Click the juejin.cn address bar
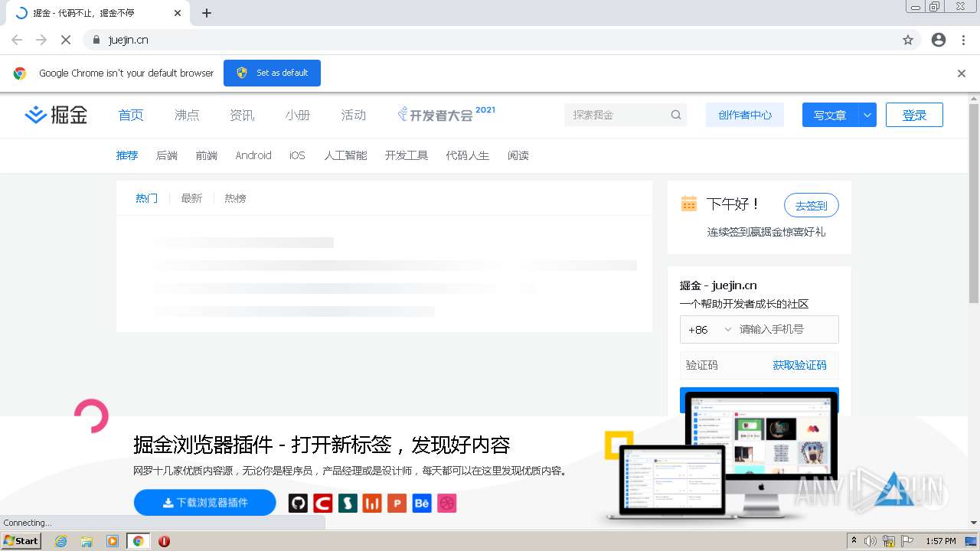 (x=490, y=40)
